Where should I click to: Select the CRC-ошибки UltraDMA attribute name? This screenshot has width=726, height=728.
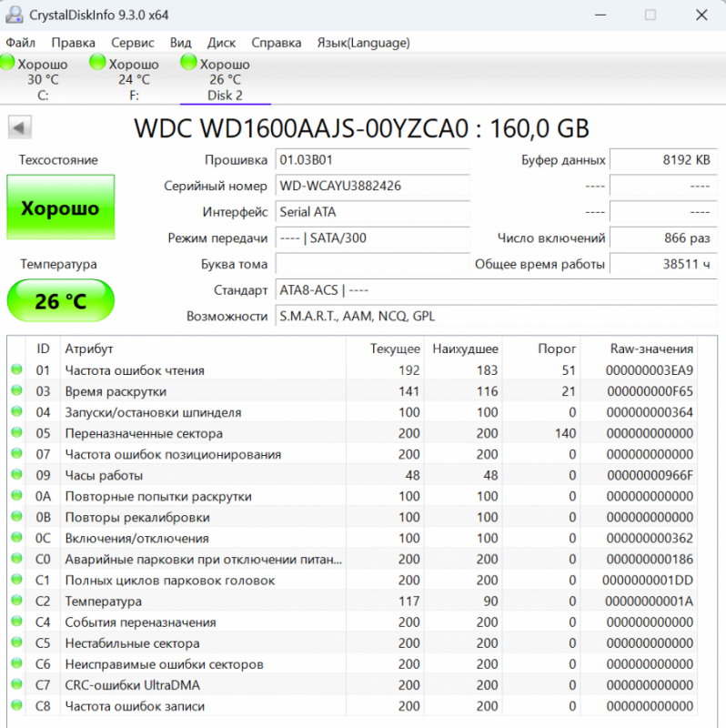[132, 685]
